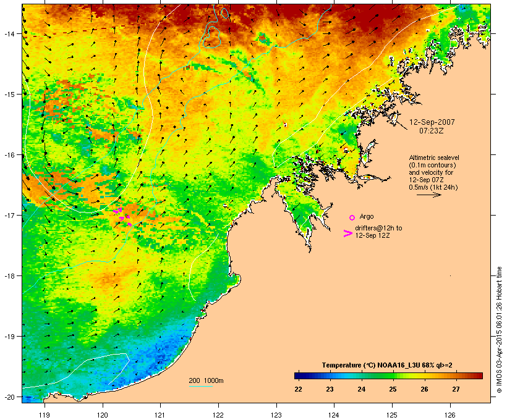Viewport: 507px width, 420px height.
Task: Click latitude axis label -19
Action: 9,337
